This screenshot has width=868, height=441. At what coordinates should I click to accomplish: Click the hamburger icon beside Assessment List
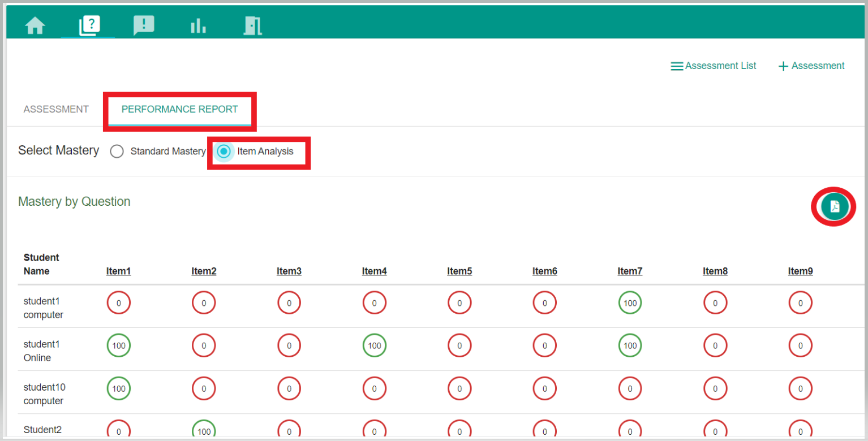coord(677,66)
